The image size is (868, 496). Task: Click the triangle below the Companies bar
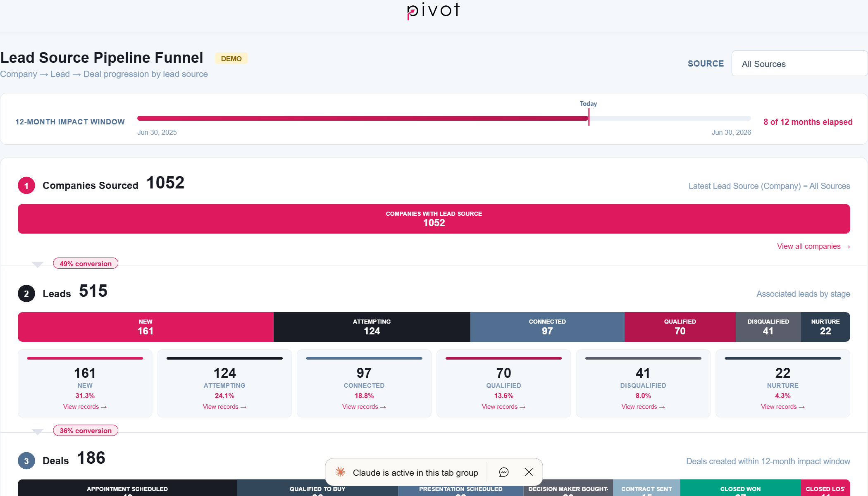tap(37, 265)
